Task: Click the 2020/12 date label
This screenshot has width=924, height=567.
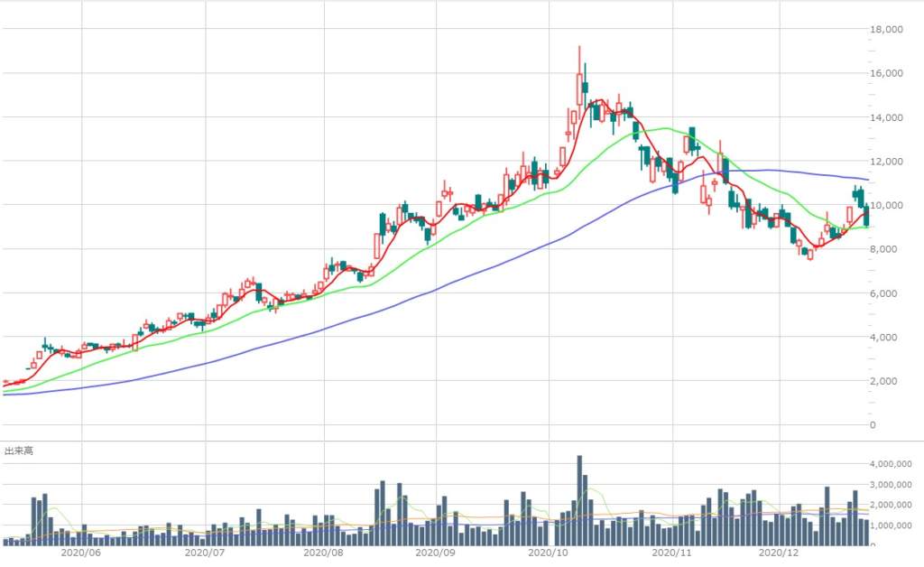Action: click(779, 553)
